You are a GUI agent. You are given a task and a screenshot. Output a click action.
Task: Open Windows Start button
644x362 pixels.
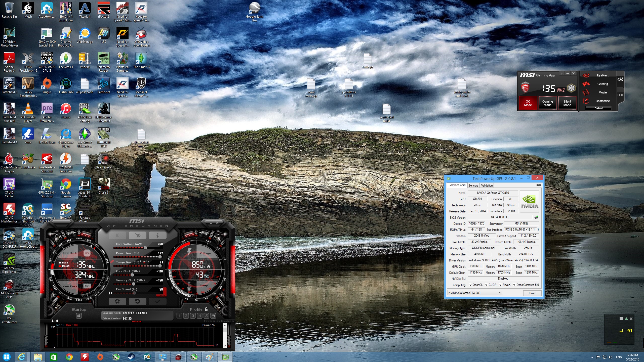coord(7,357)
